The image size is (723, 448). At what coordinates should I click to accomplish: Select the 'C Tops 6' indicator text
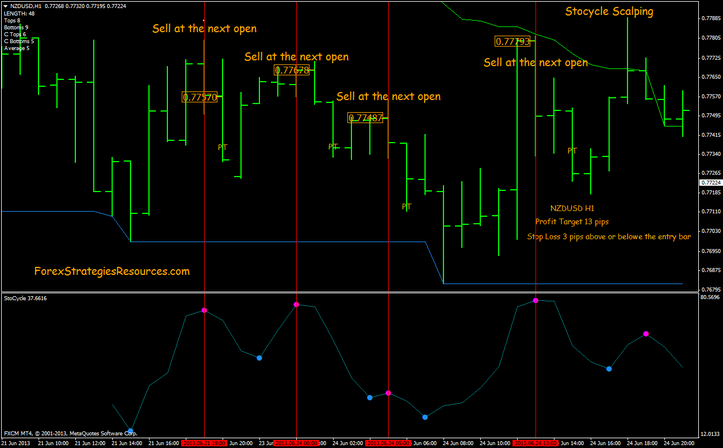(15, 34)
